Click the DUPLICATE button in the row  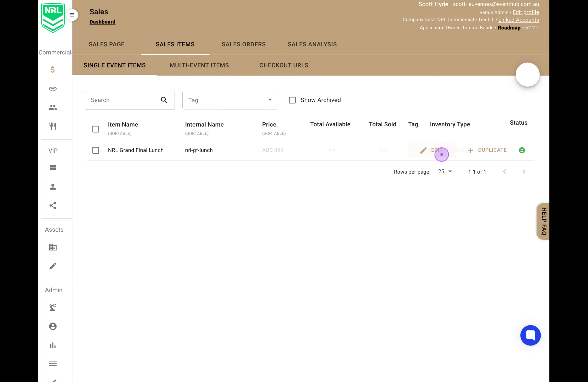(487, 150)
